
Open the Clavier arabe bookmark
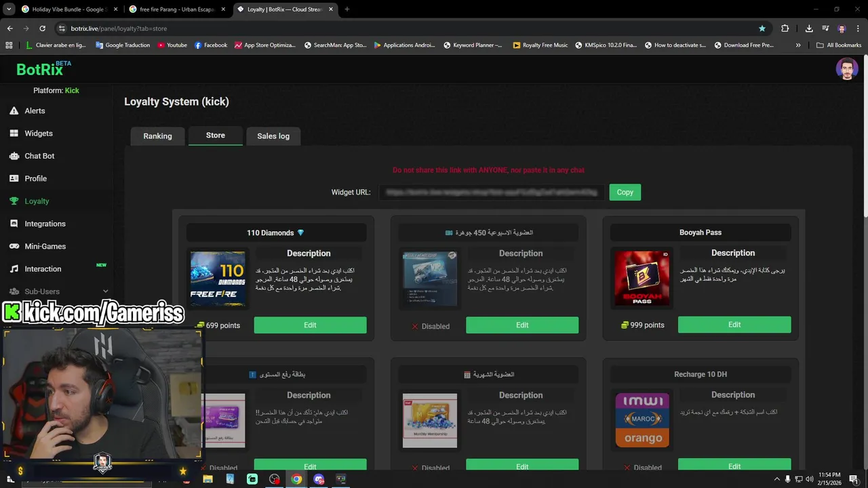point(56,45)
